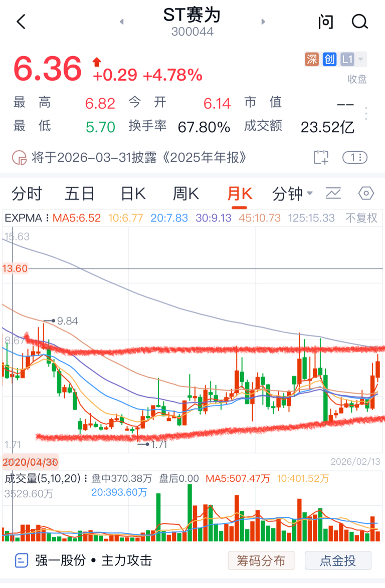Tap the 收盘 status label

[x=357, y=79]
